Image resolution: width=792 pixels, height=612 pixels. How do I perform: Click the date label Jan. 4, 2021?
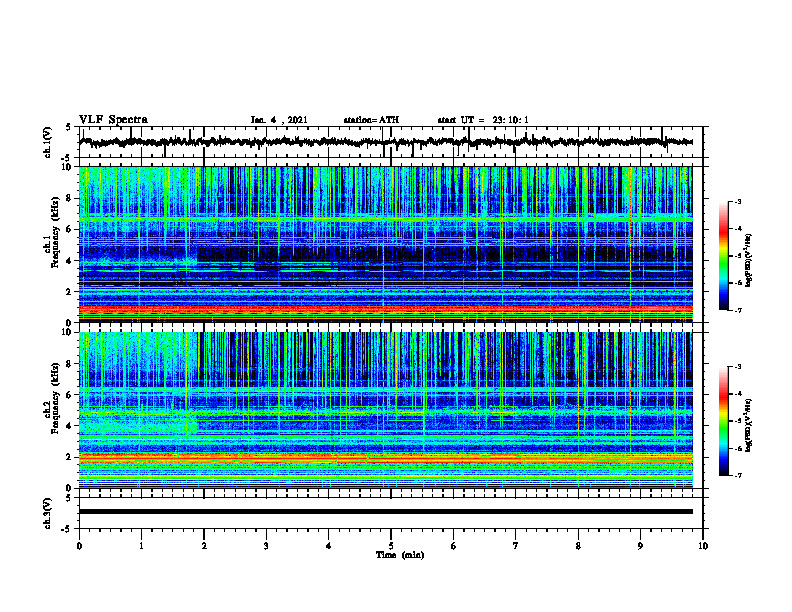pyautogui.click(x=279, y=120)
